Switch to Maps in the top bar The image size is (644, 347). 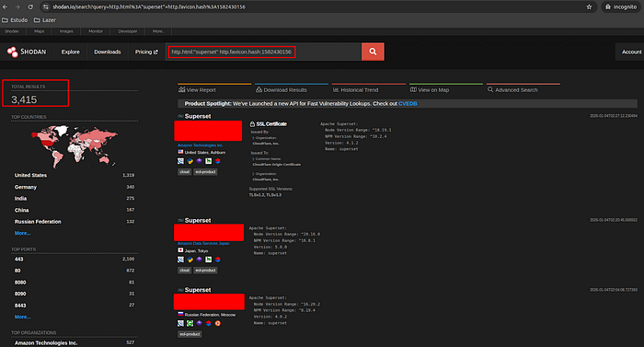pyautogui.click(x=39, y=31)
